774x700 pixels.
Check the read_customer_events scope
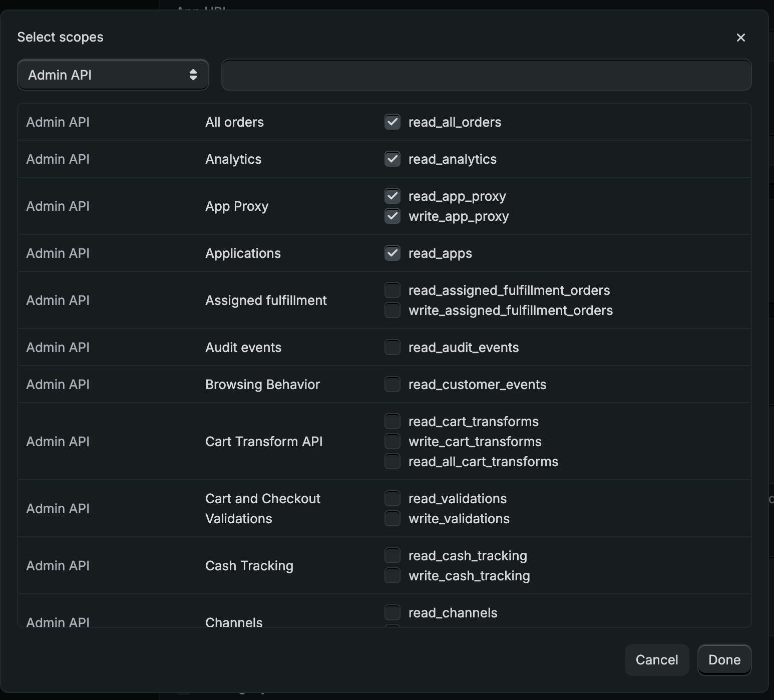[x=393, y=384]
